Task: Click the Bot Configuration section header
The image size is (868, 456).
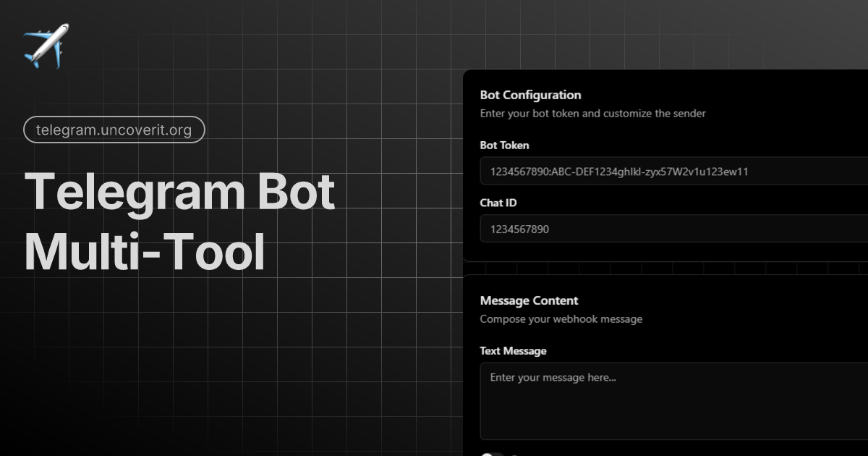Action: (530, 95)
